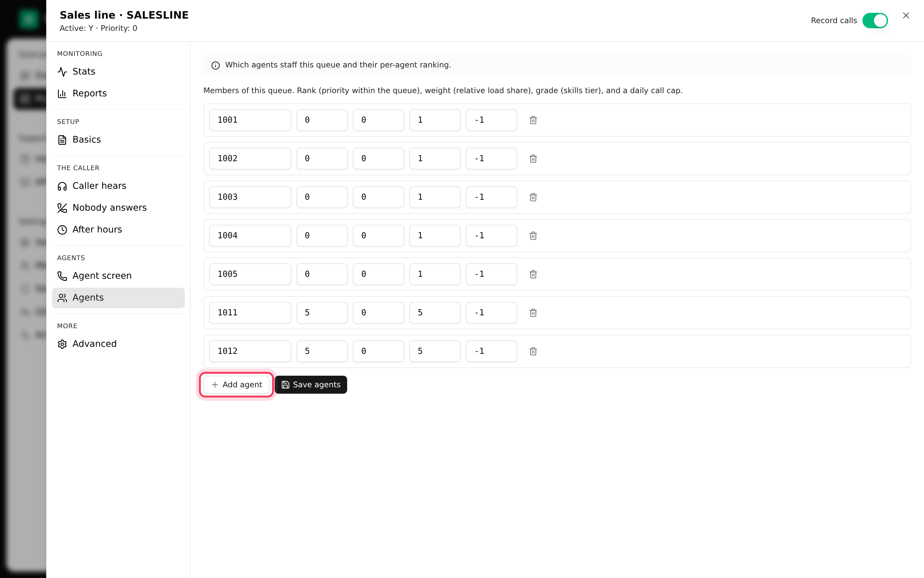Viewport: 924px width, 578px height.
Task: Close the Sales line panel
Action: pos(906,15)
